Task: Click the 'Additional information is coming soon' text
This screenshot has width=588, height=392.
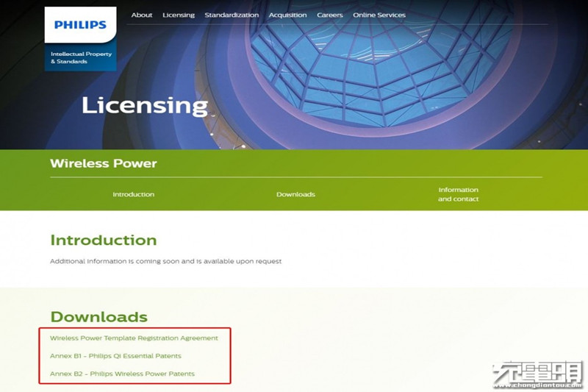Action: 166,261
